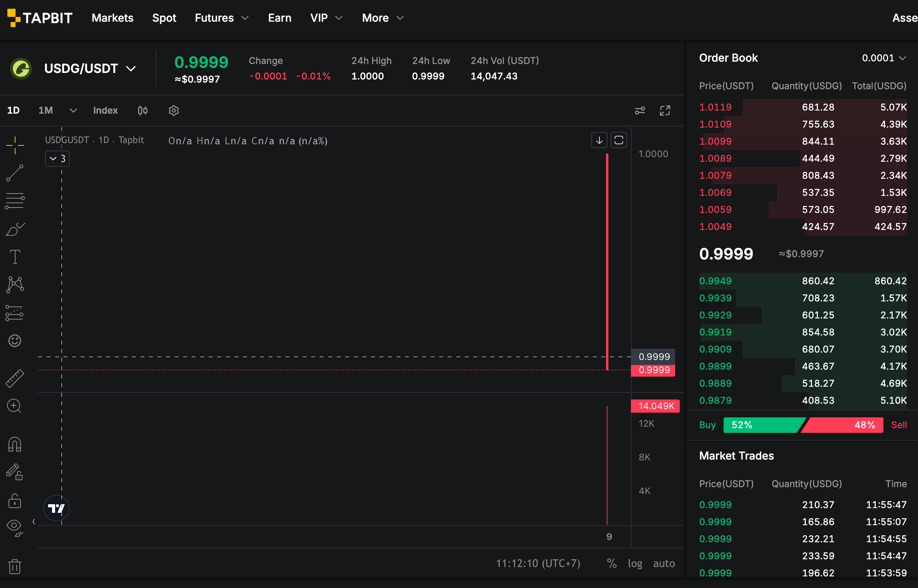Select the 1D interval tab
Viewport: 918px width, 588px height.
[14, 111]
